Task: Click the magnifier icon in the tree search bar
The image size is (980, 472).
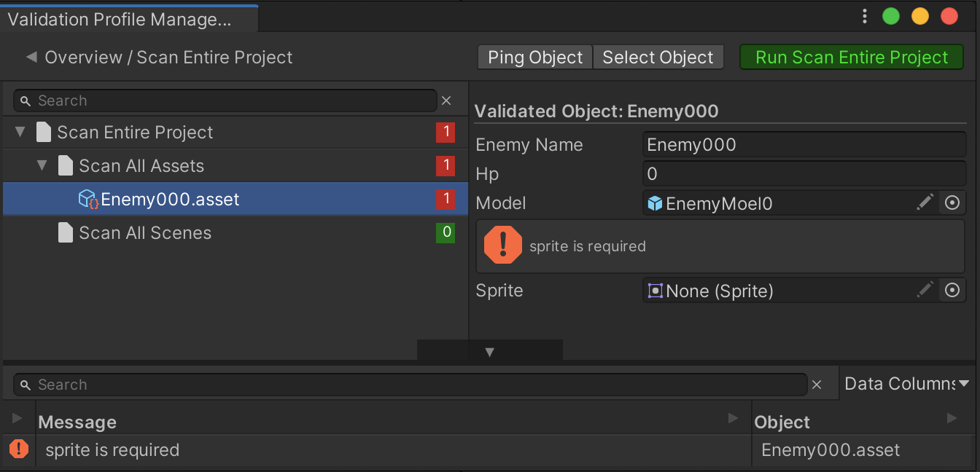Action: [26, 100]
